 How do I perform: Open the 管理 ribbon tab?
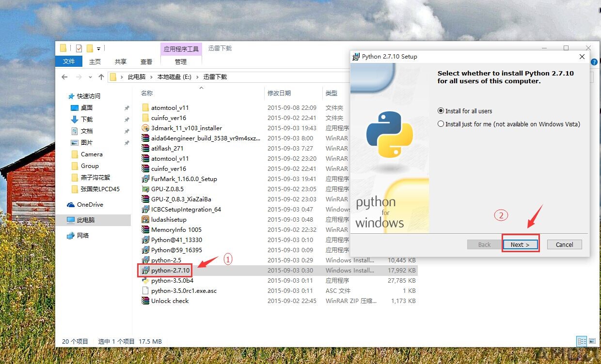181,61
